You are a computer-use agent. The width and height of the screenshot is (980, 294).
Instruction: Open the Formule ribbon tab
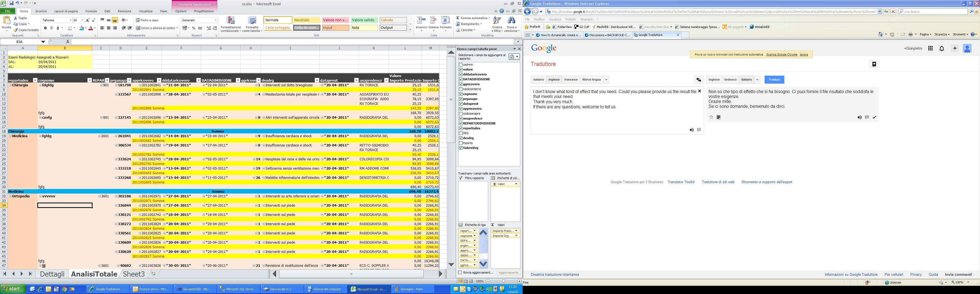pos(91,11)
